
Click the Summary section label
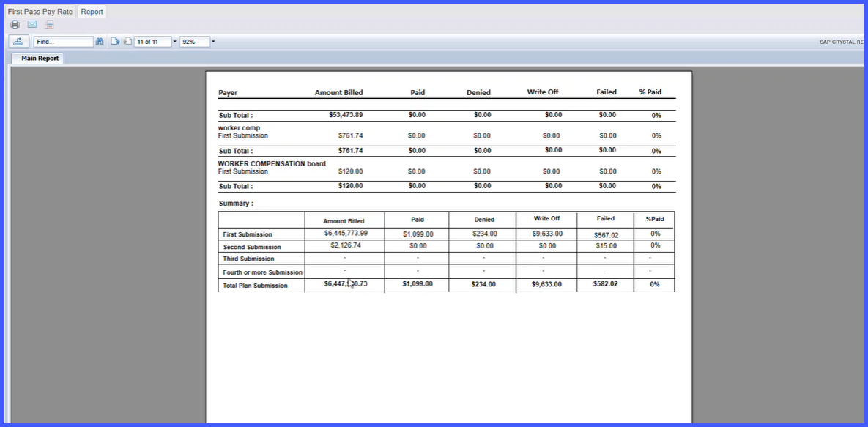pos(237,204)
